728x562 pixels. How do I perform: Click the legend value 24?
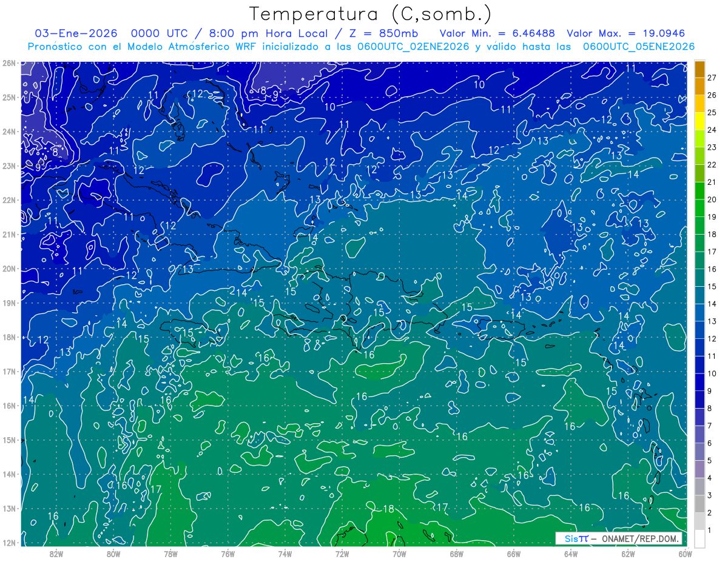pos(712,130)
